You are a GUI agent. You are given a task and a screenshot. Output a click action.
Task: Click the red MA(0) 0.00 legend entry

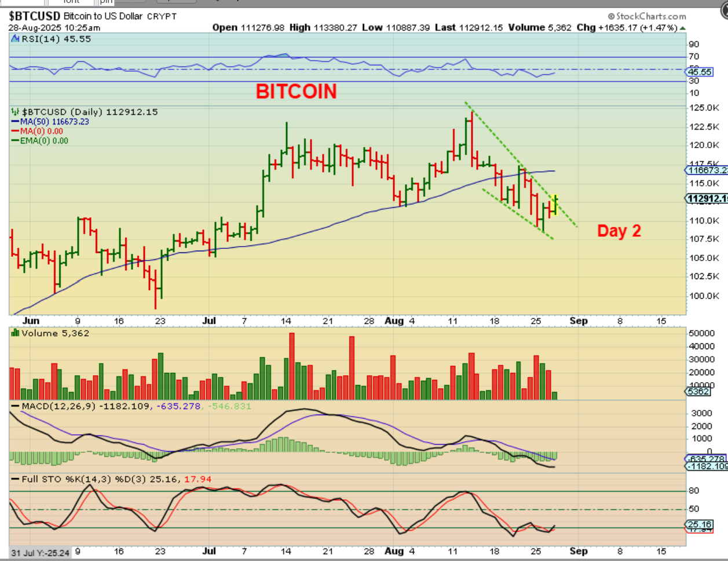38,131
